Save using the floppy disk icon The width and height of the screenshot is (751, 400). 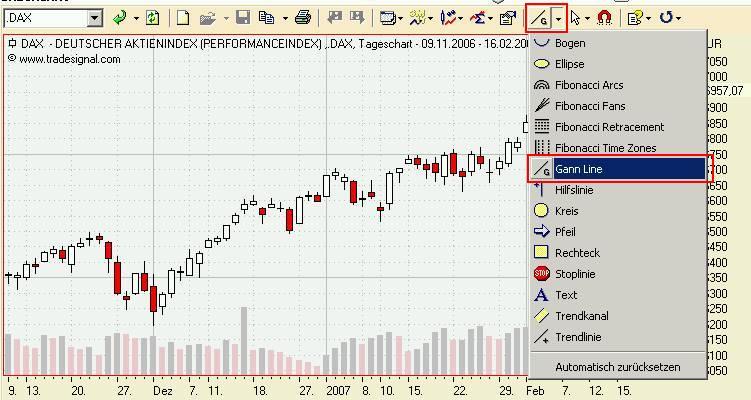coord(243,18)
